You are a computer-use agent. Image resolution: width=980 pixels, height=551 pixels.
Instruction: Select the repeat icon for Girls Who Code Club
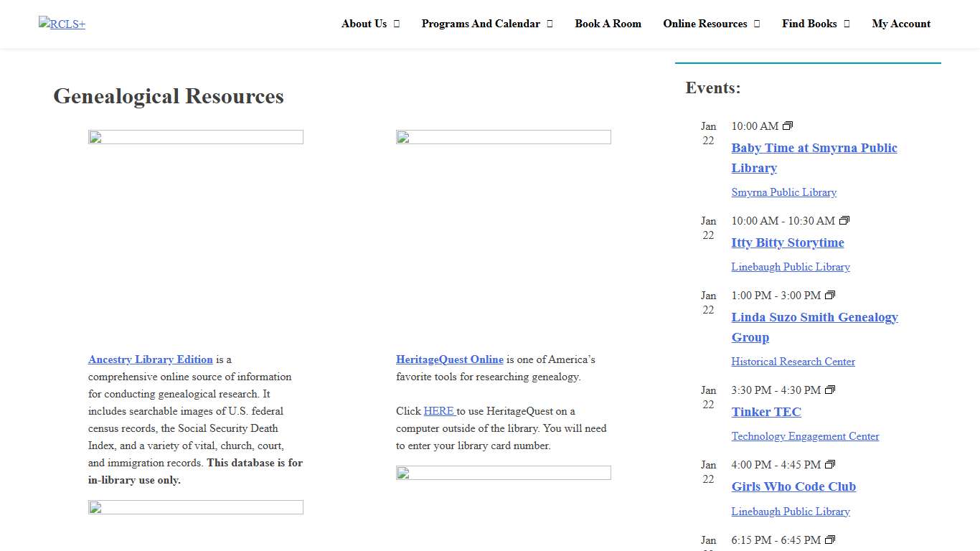(830, 464)
